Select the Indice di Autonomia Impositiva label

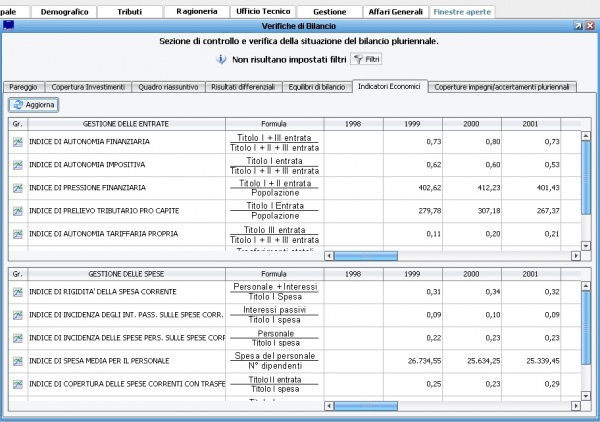87,165
